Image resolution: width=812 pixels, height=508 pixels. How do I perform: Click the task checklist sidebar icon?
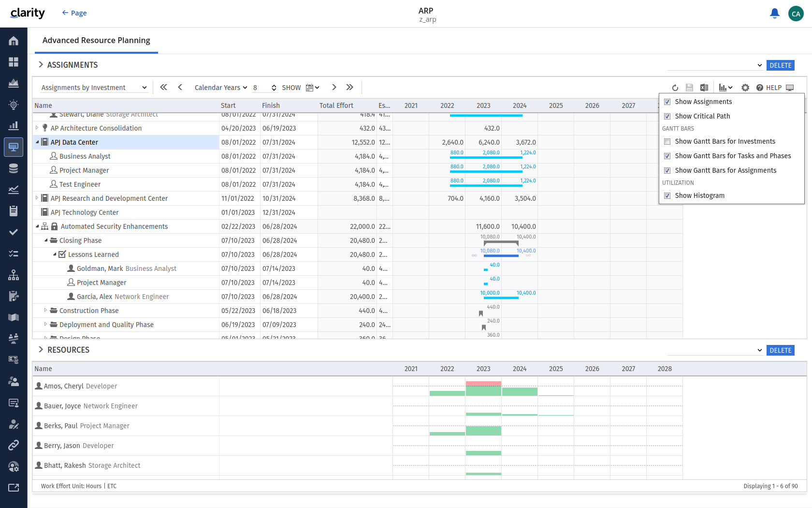[x=14, y=254]
